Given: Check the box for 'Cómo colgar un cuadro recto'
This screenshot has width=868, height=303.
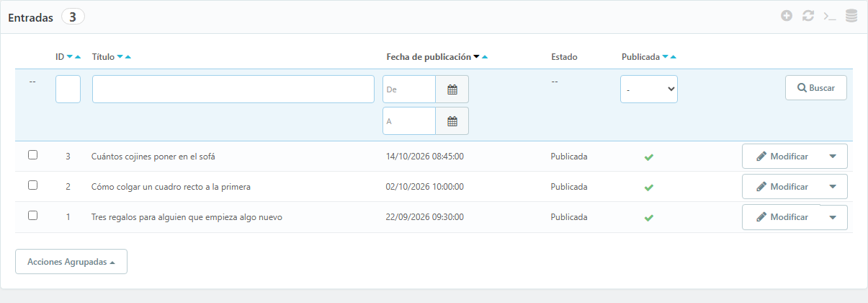Looking at the screenshot, I should point(32,185).
